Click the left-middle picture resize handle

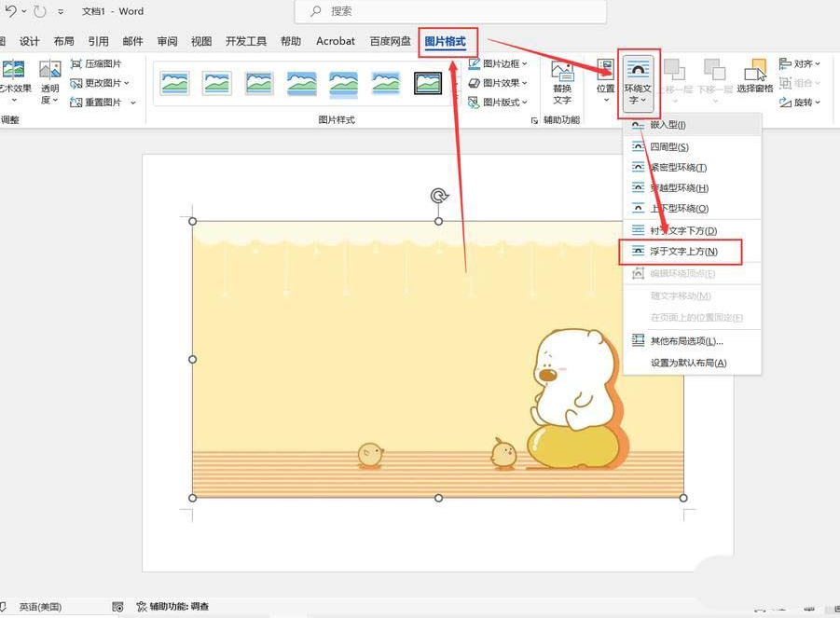[x=193, y=360]
